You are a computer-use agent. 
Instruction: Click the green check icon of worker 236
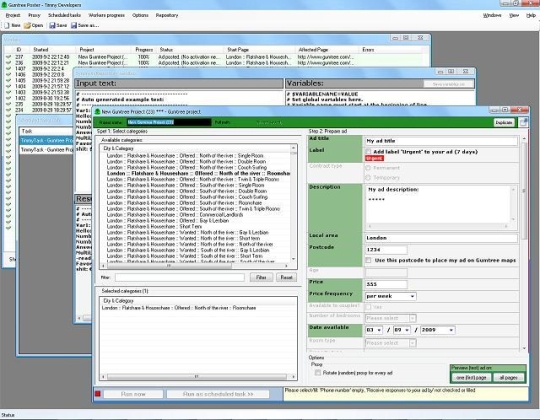[8, 63]
